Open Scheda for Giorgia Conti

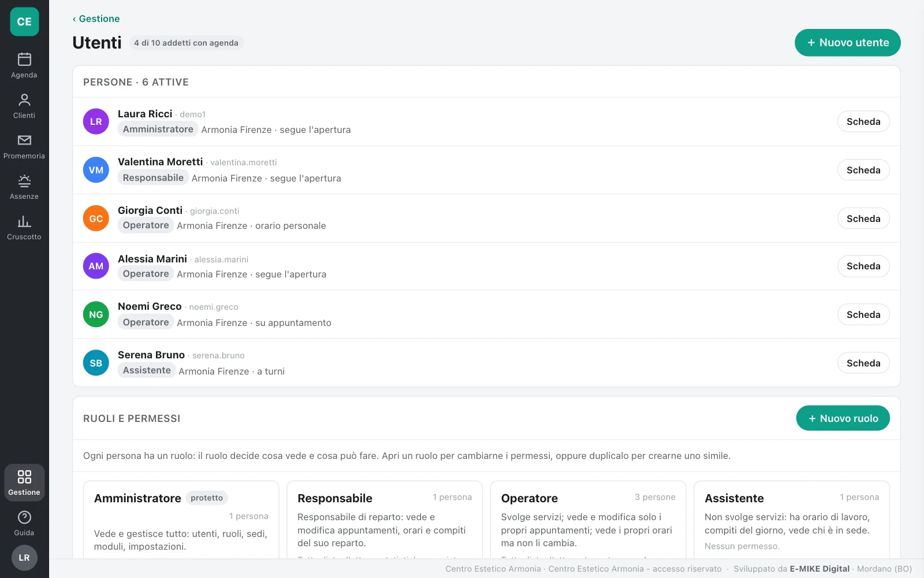pyautogui.click(x=863, y=218)
